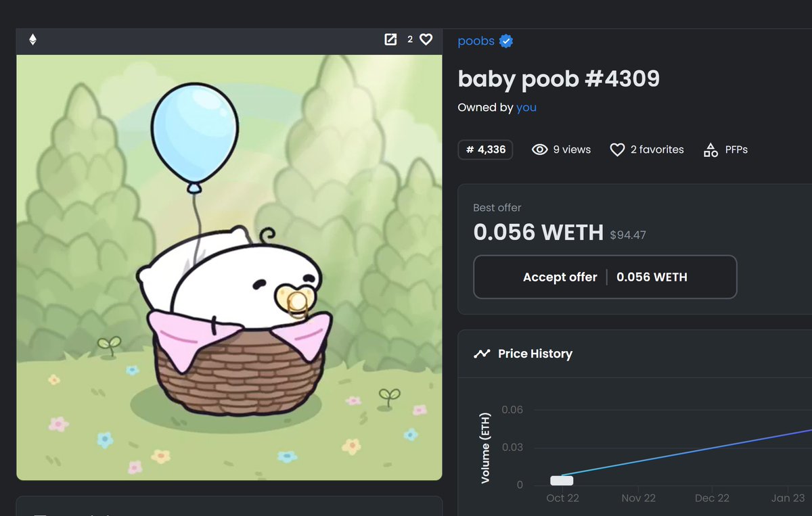Click the 'Dec 22' axis label

(713, 498)
